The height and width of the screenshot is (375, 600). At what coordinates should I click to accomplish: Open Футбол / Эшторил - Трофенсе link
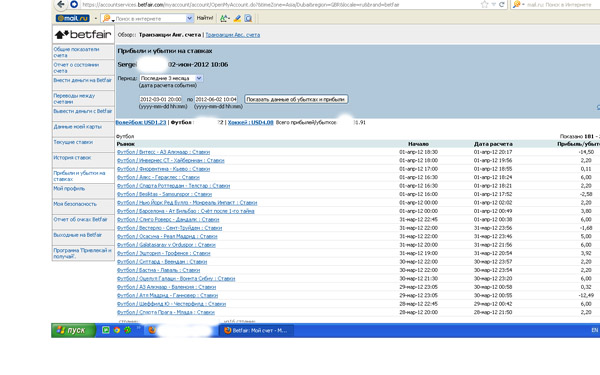tap(164, 253)
